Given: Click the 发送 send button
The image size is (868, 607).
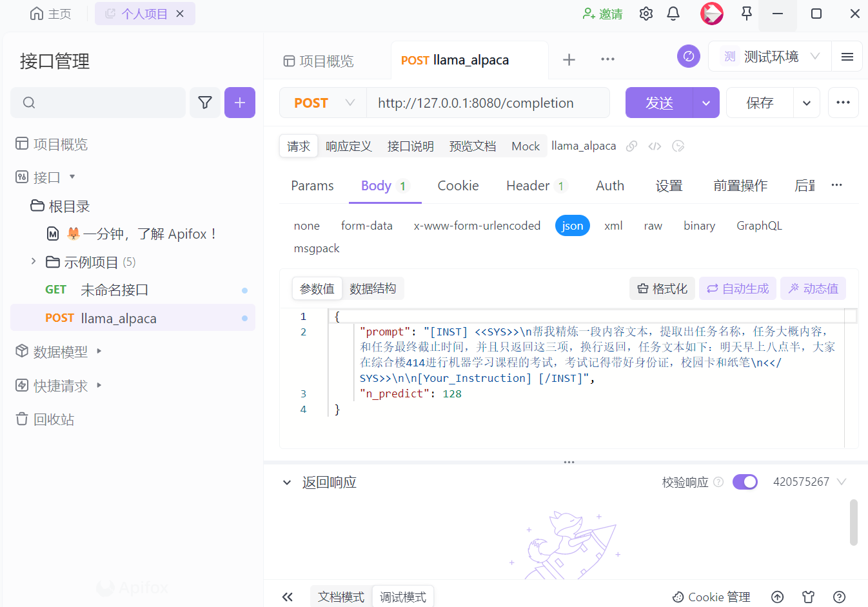Looking at the screenshot, I should (659, 103).
